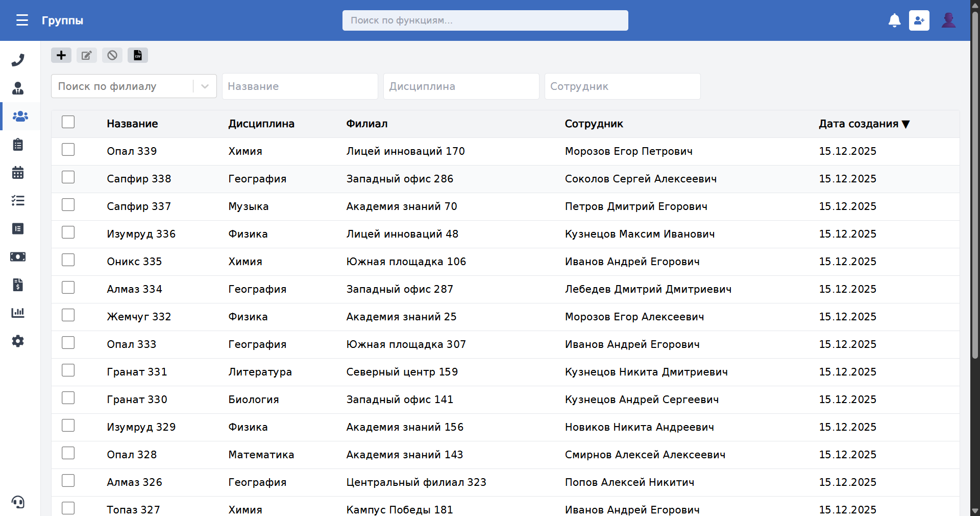Click the edit pencil toolbar icon
The height and width of the screenshot is (516, 980).
(x=87, y=55)
